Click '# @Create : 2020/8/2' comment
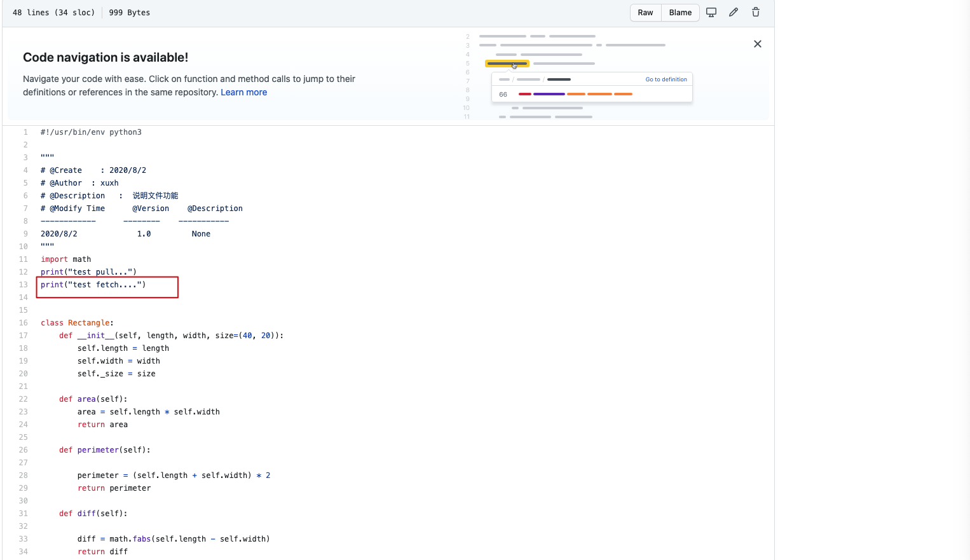The width and height of the screenshot is (970, 560). [93, 170]
